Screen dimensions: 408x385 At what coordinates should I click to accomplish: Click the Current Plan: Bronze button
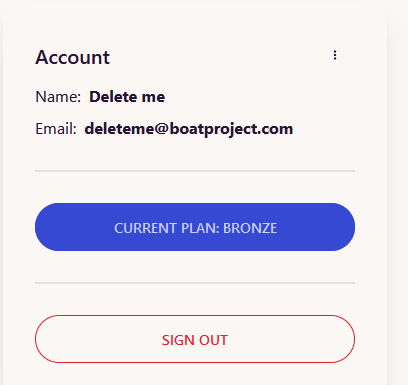pyautogui.click(x=195, y=227)
